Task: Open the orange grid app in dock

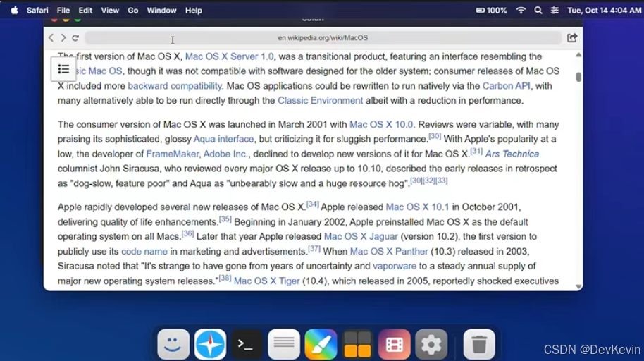Action: tap(357, 344)
